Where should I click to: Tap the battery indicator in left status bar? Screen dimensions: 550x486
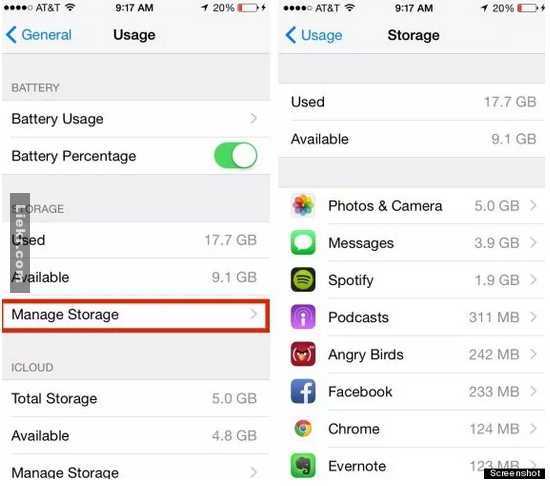coord(248,8)
